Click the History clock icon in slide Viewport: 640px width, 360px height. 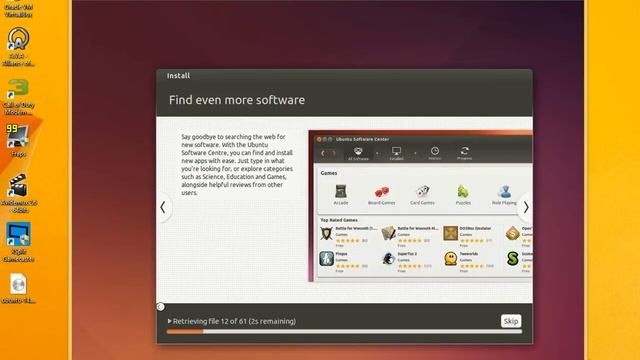(x=435, y=151)
